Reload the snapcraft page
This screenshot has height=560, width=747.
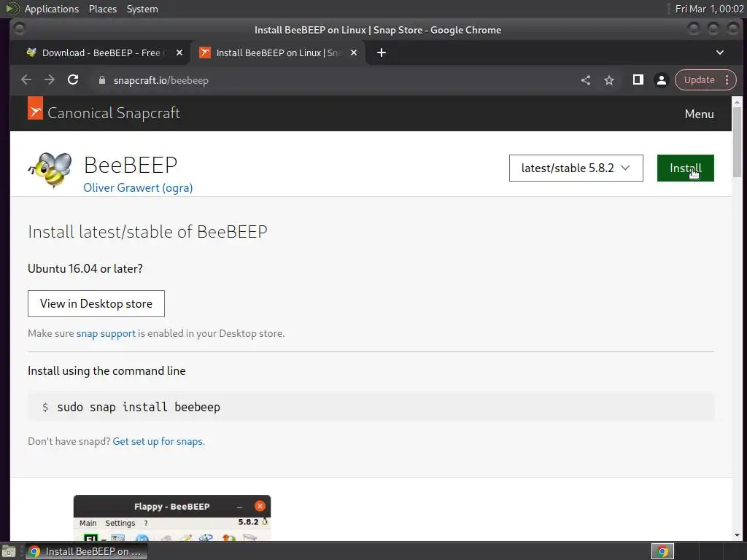pos(73,79)
